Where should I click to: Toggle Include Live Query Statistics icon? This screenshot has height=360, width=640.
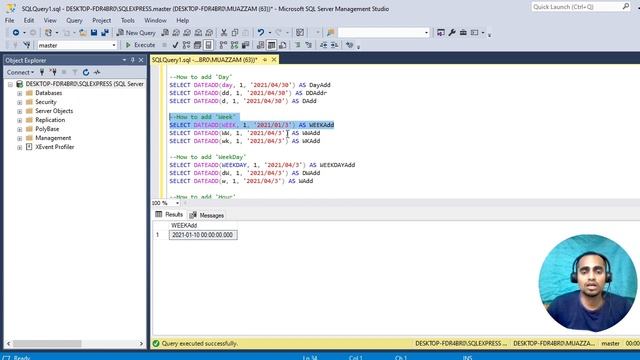pos(234,45)
